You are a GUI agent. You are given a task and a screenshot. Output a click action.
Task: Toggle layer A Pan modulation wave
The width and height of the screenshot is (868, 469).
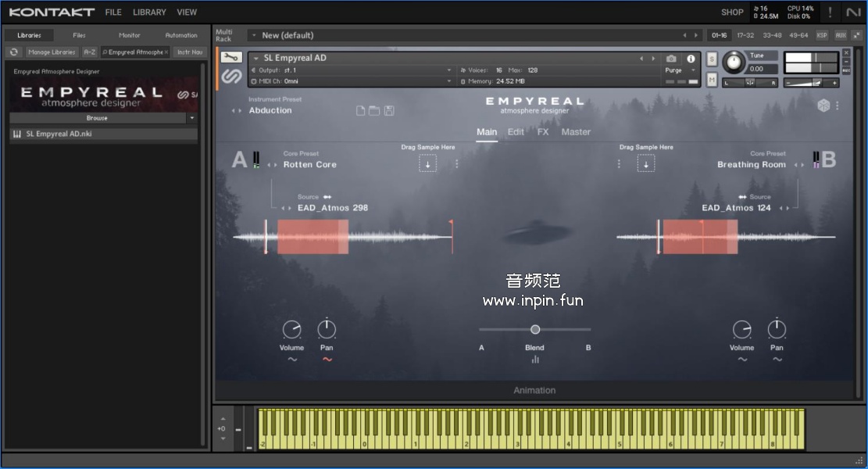pos(327,360)
